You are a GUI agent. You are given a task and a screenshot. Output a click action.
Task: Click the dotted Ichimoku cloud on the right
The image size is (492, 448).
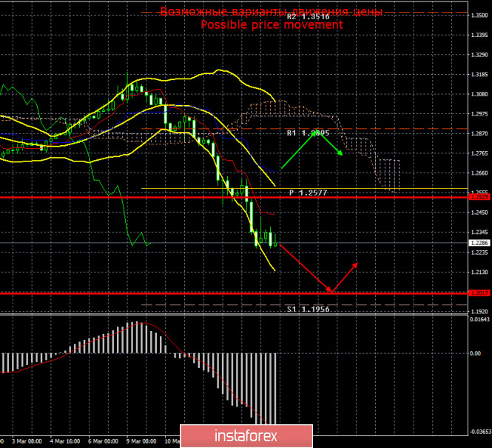[x=370, y=156]
